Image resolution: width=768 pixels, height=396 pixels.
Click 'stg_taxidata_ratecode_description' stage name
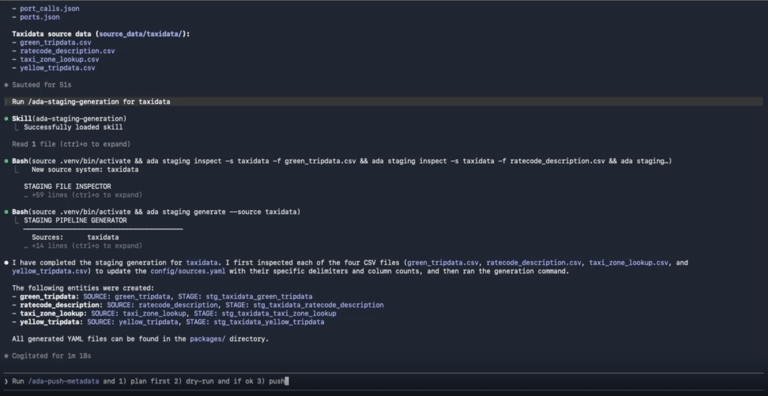pyautogui.click(x=318, y=305)
